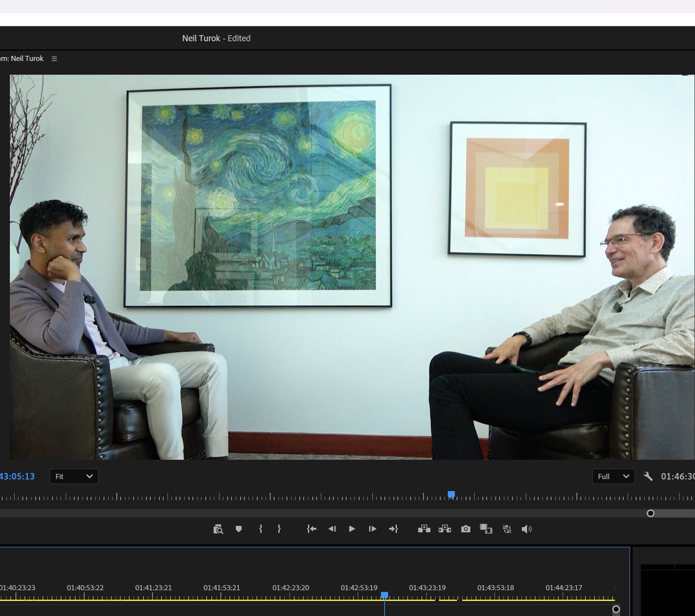The width and height of the screenshot is (695, 616).
Task: Click timeline ruler at 01:41:53:21
Action: point(222,588)
